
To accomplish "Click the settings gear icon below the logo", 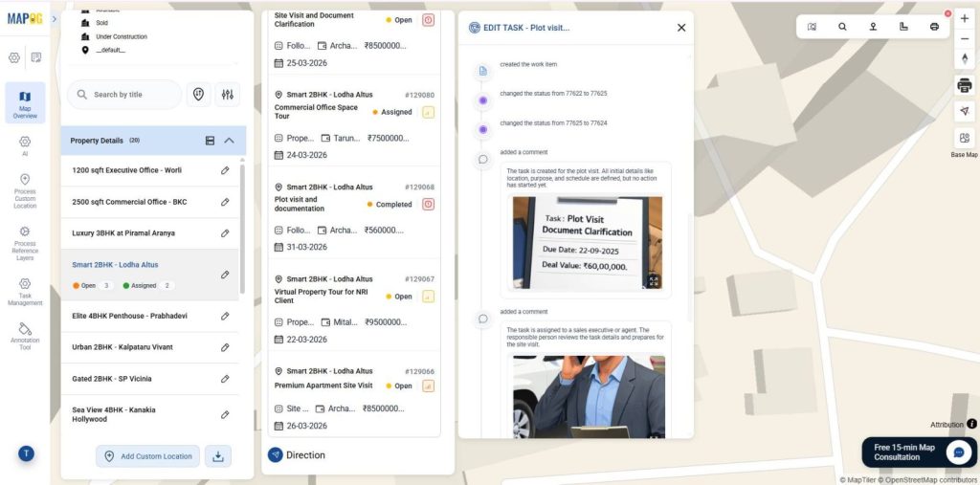I will (13, 57).
